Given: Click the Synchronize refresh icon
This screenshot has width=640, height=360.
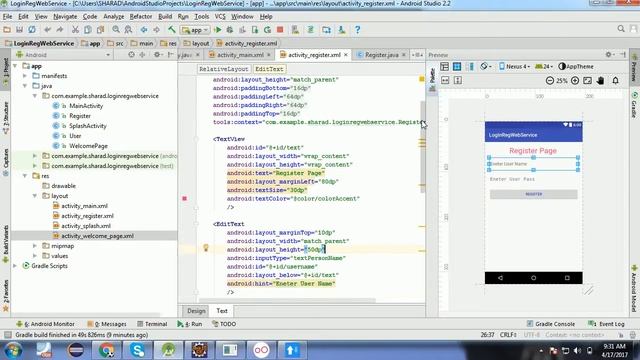Looking at the screenshot, I should pyautogui.click(x=32, y=30).
